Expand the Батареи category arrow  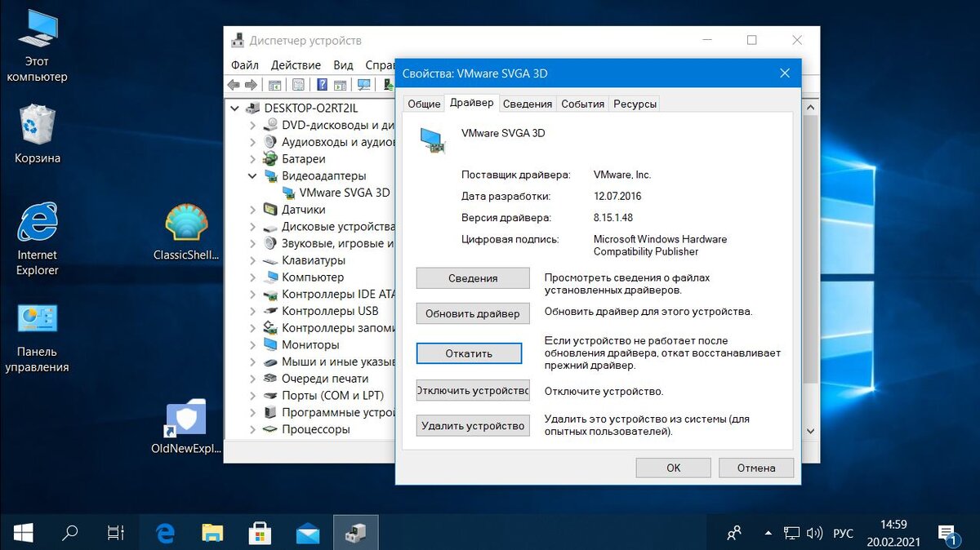[252, 159]
